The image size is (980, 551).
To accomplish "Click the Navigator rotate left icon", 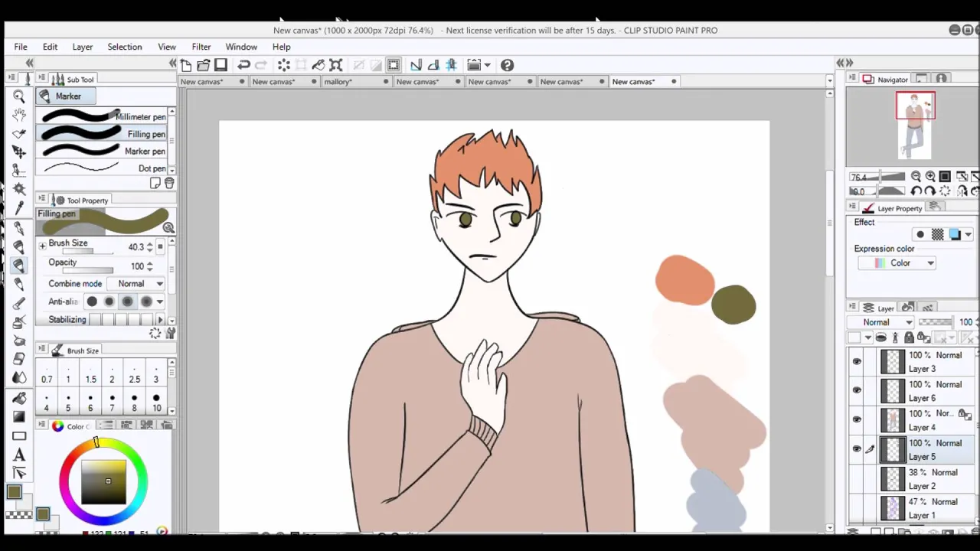I will (916, 191).
